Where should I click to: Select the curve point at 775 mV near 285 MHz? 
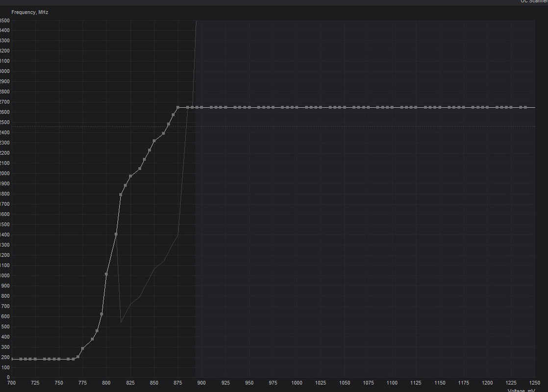[82, 348]
